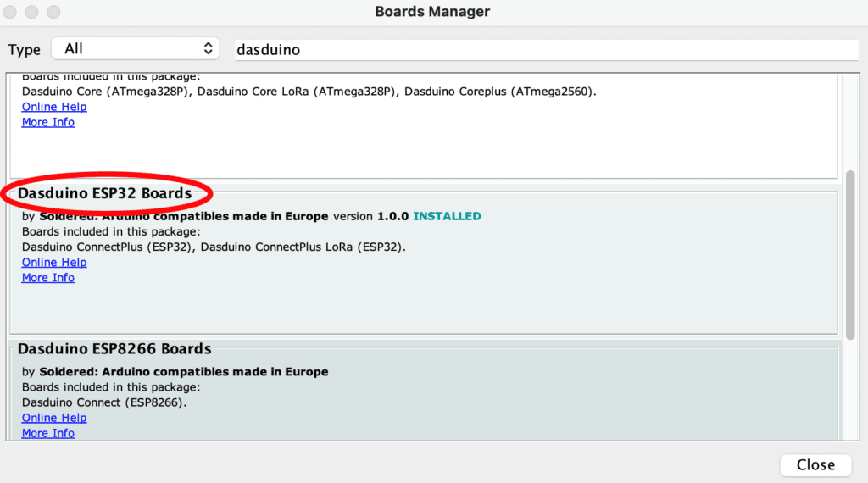This screenshot has width=868, height=483.
Task: Click the Dasduino Core (ATmega328P) boards line
Action: (x=309, y=92)
